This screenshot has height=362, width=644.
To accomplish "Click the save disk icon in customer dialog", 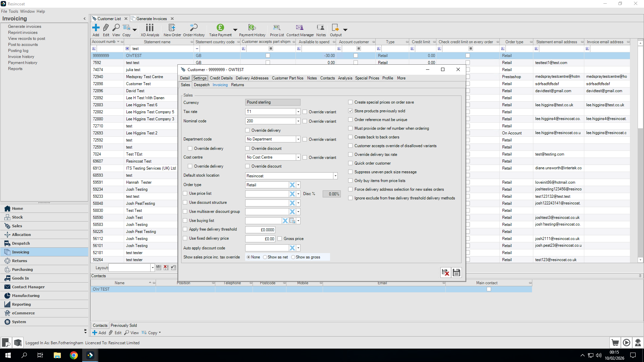I will point(456,273).
